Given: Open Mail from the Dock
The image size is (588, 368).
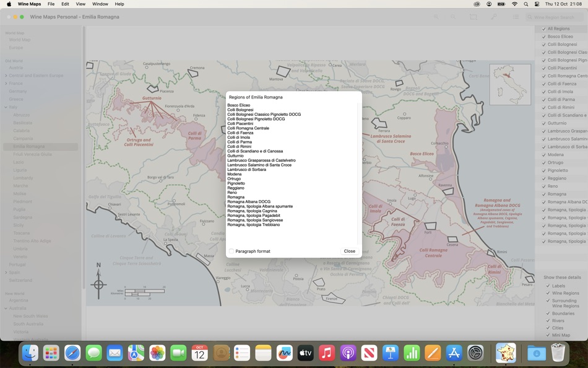Looking at the screenshot, I should click(x=115, y=353).
